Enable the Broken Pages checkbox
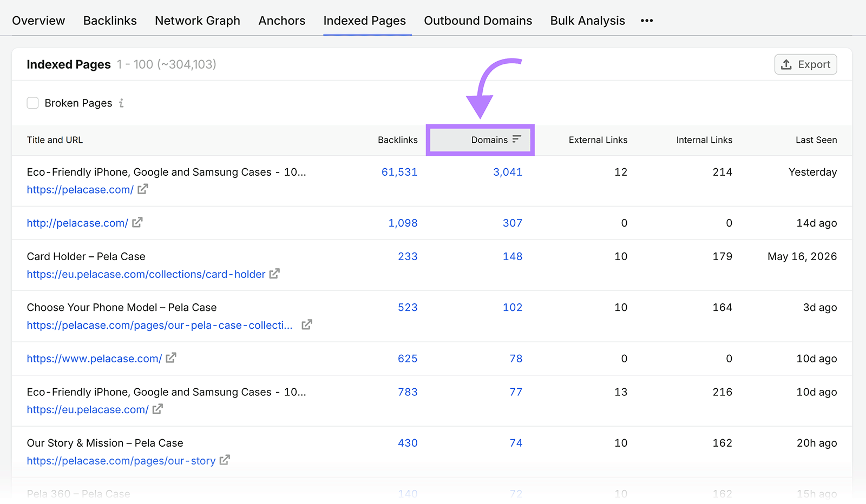 [x=32, y=103]
